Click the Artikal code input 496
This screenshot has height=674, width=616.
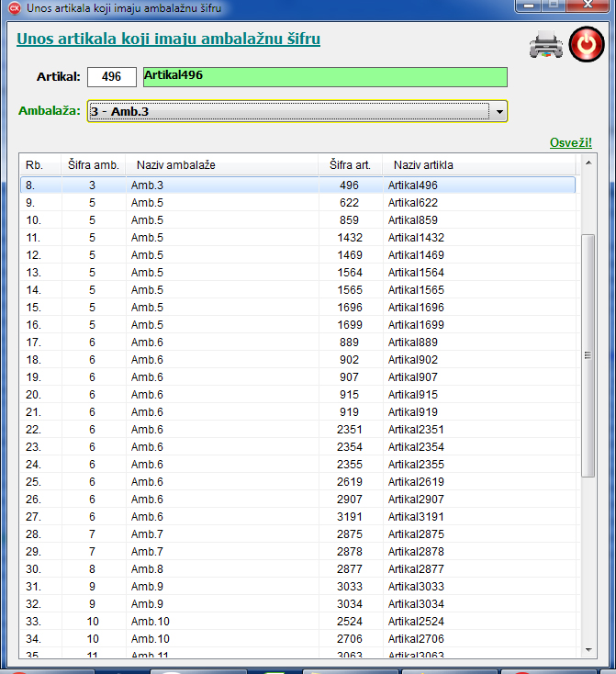(x=112, y=77)
